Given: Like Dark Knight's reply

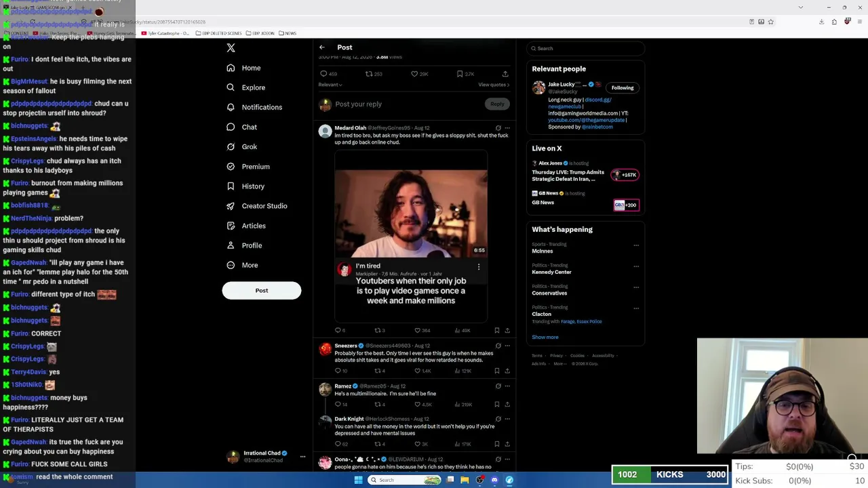Looking at the screenshot, I should (417, 444).
